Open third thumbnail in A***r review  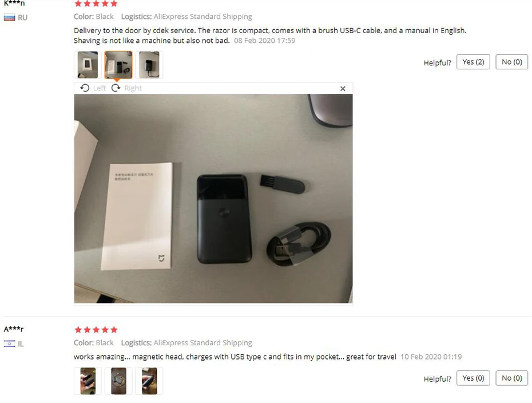(149, 381)
